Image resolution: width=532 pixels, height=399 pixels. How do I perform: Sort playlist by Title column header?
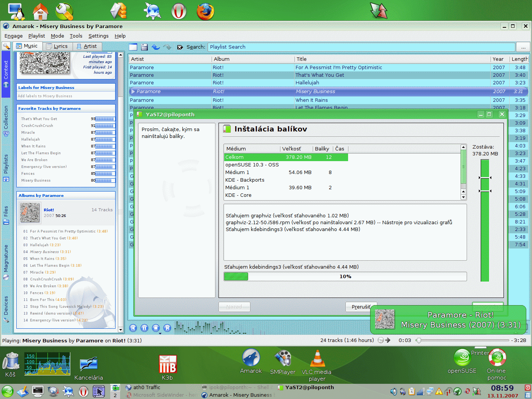tap(393, 59)
